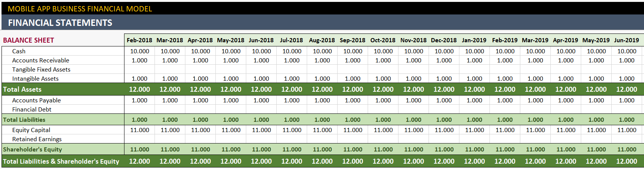
Task: Select the Cash value under Feb-2018
Action: 140,51
